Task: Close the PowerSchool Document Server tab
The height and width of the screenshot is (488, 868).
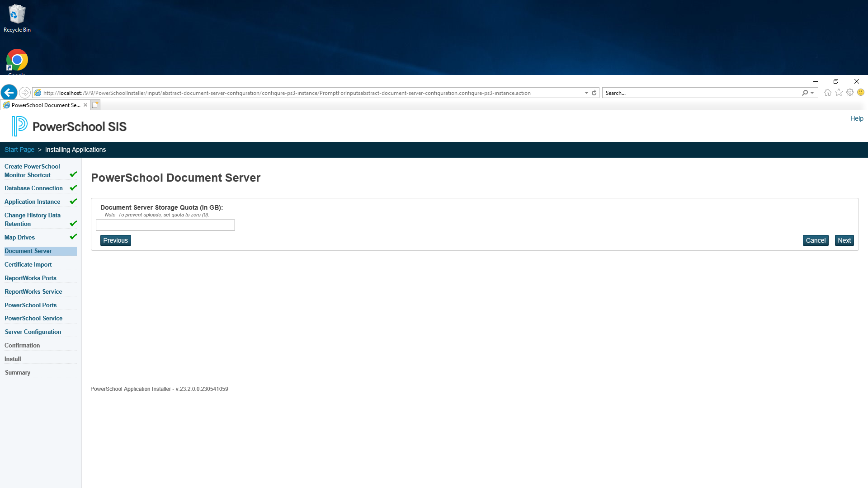Action: pyautogui.click(x=85, y=105)
